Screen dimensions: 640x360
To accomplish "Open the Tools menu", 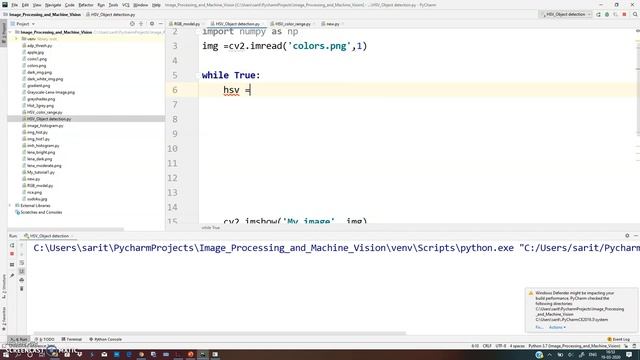I will [113, 5].
